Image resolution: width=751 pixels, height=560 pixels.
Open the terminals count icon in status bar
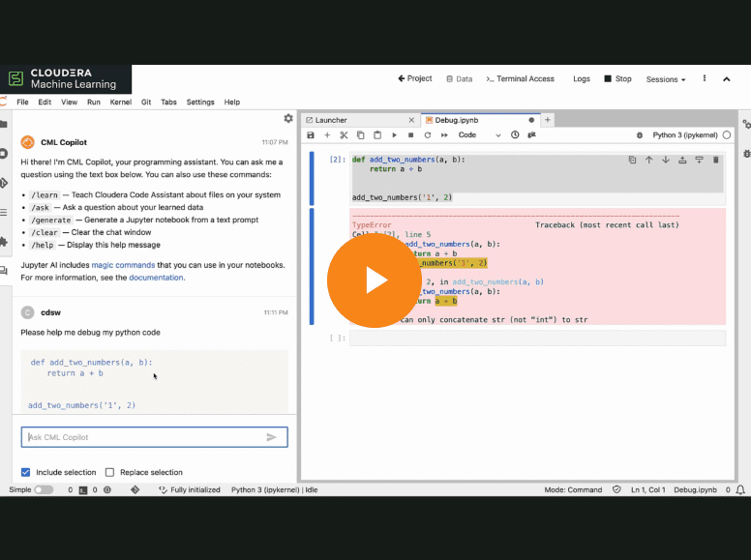click(83, 490)
